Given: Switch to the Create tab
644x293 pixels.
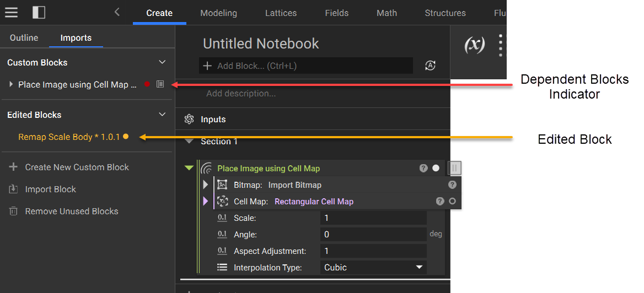Looking at the screenshot, I should (x=159, y=13).
